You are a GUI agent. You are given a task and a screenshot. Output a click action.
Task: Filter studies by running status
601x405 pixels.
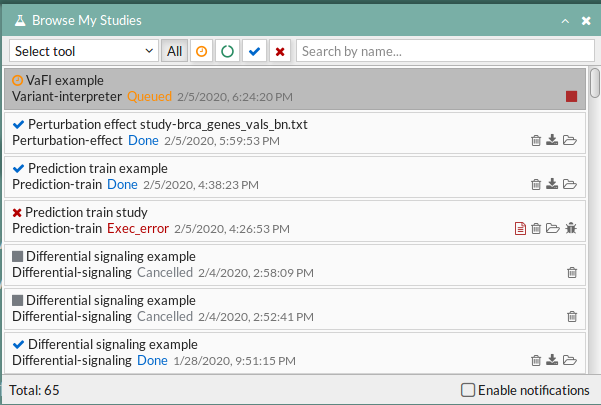point(227,51)
